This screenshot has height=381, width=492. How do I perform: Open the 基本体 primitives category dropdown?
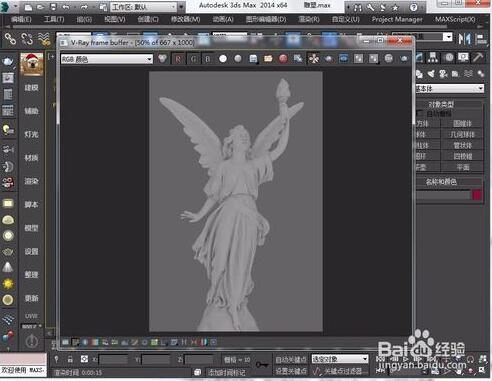click(450, 89)
